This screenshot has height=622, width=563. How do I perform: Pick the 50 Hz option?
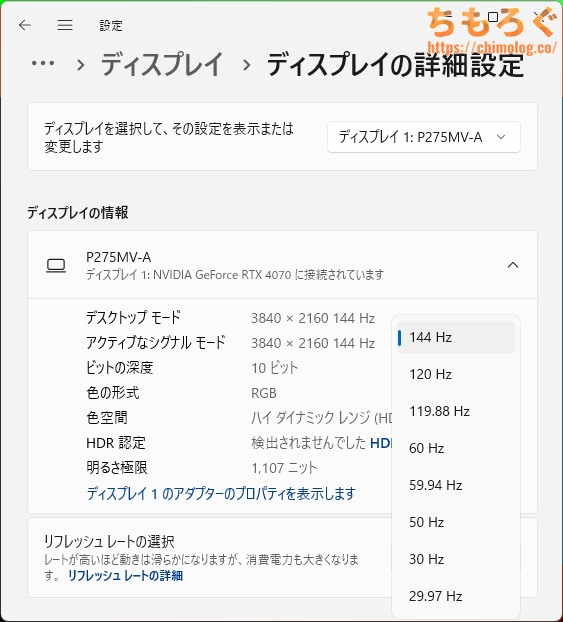tap(455, 522)
